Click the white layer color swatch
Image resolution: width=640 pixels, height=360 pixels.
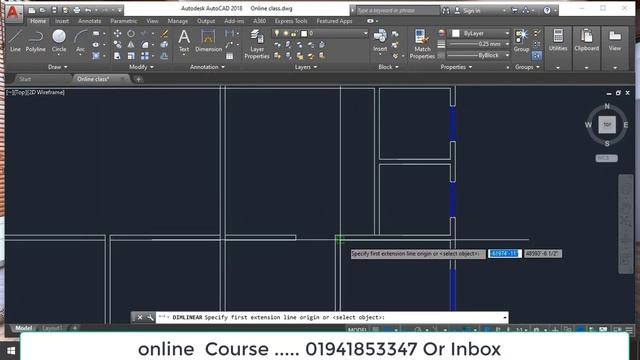(x=304, y=33)
